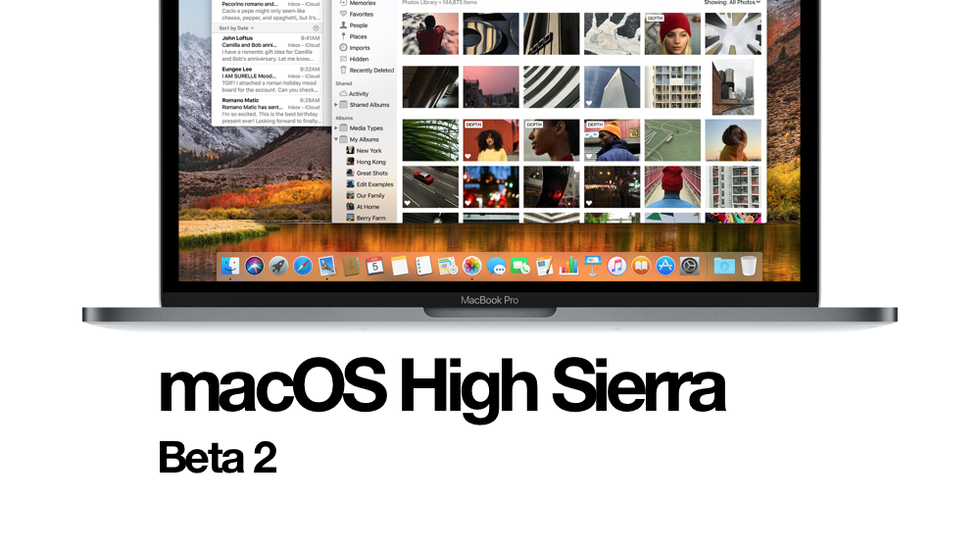980x550 pixels.
Task: Select Places in Photos sidebar
Action: [353, 37]
